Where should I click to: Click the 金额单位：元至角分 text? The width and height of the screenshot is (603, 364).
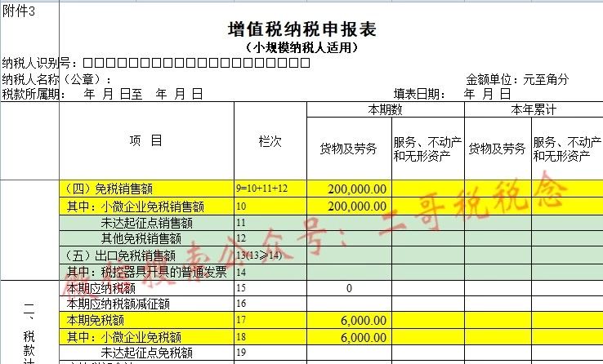(516, 79)
